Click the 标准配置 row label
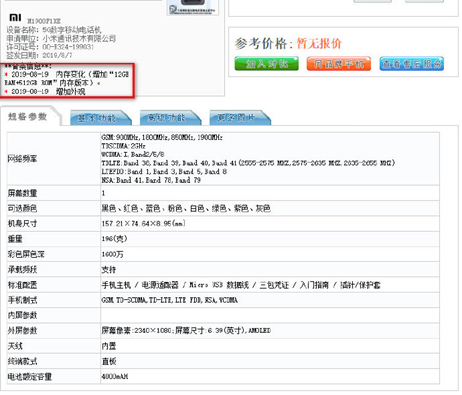462x395 pixels. [x=22, y=285]
